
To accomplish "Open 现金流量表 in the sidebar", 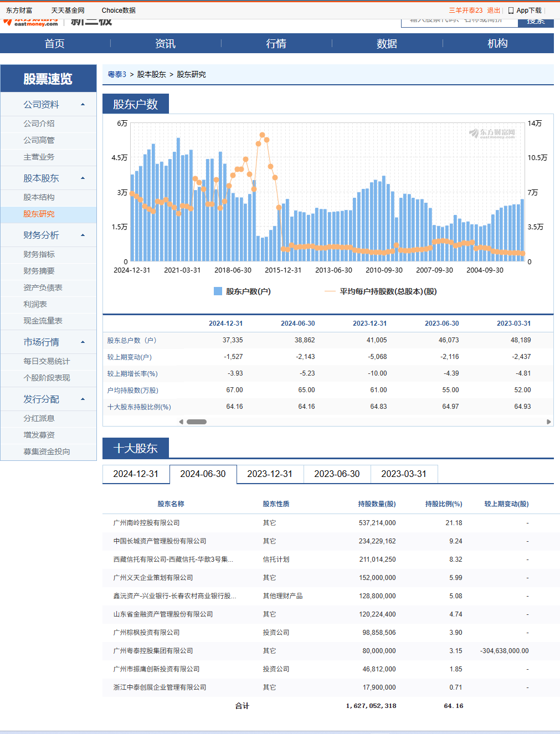I will pos(43,321).
